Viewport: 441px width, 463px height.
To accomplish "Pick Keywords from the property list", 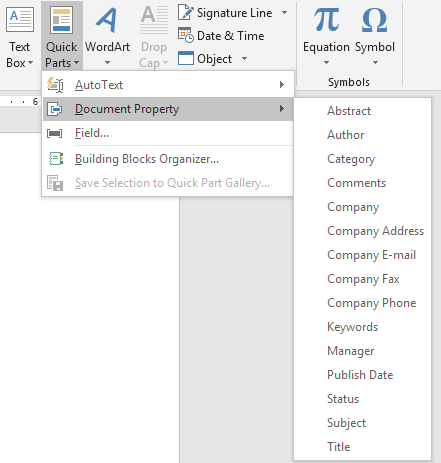I will tap(353, 327).
